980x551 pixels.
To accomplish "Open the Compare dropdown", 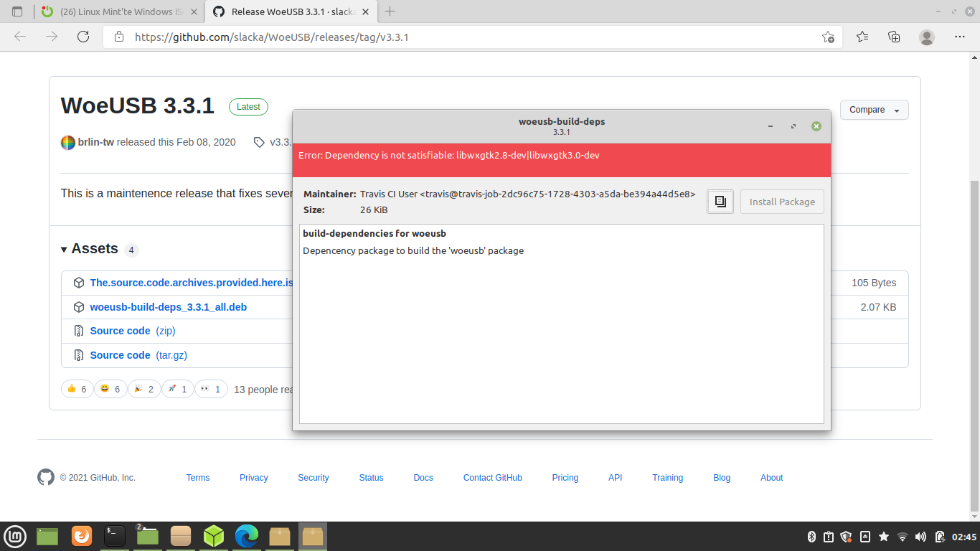I will click(875, 110).
